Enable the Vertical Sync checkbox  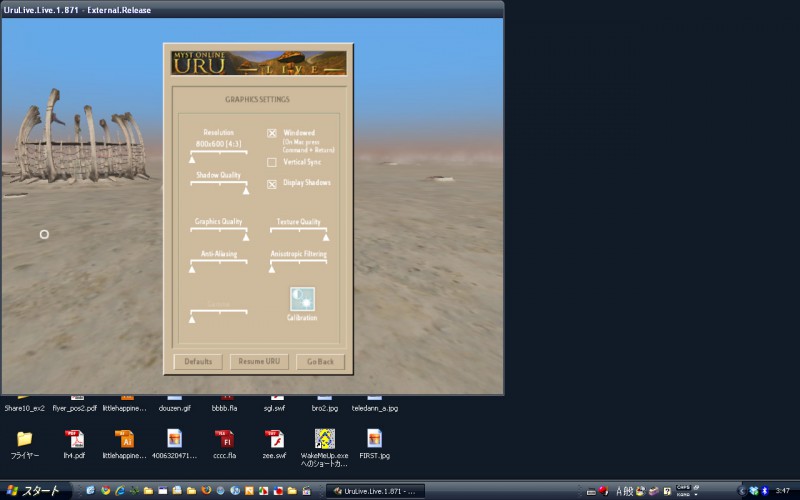tap(272, 162)
